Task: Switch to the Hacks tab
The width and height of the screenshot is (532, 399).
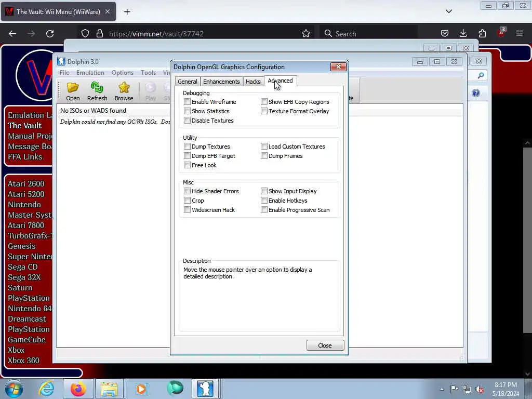Action: click(253, 82)
